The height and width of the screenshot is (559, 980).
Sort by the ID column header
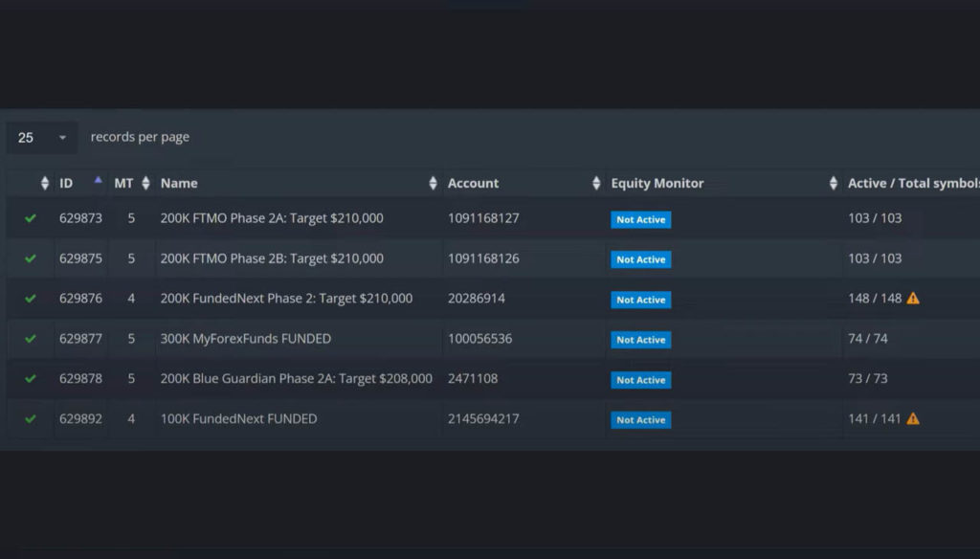pos(80,183)
